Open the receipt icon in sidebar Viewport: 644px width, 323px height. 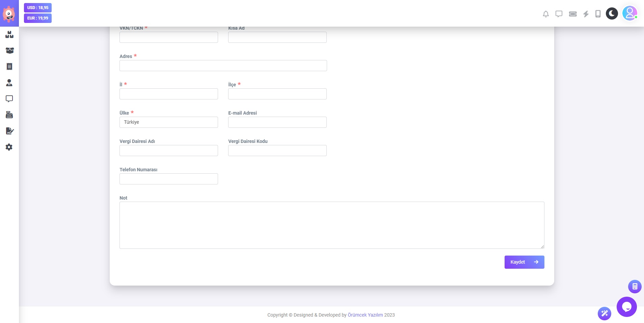[9, 66]
